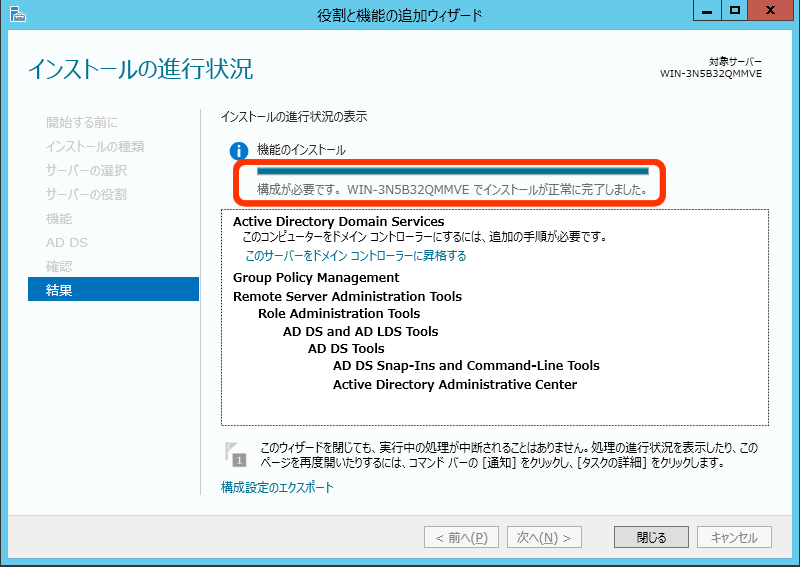Select the サーバーの選択 step
Screen dimensions: 800x567
[x=86, y=170]
